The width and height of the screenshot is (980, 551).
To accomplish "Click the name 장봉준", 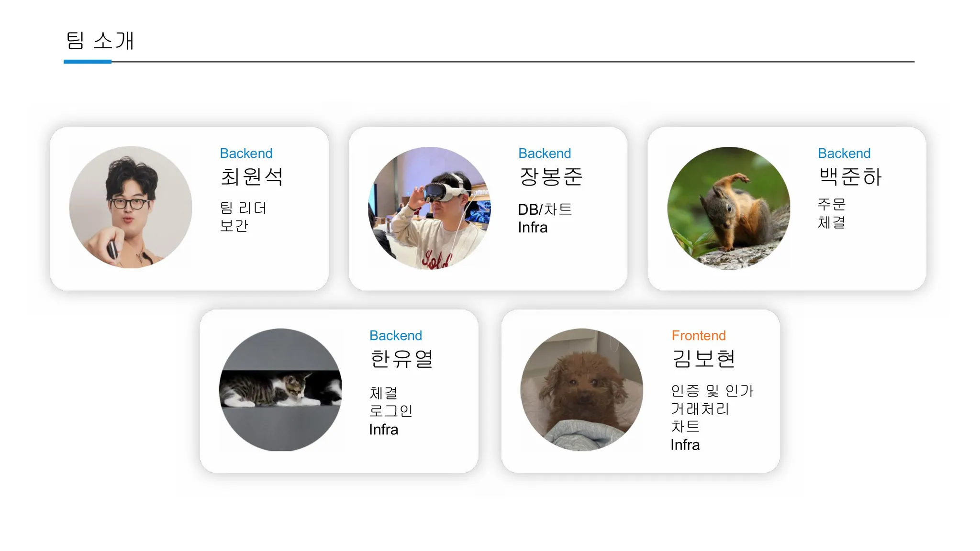I will pos(551,176).
